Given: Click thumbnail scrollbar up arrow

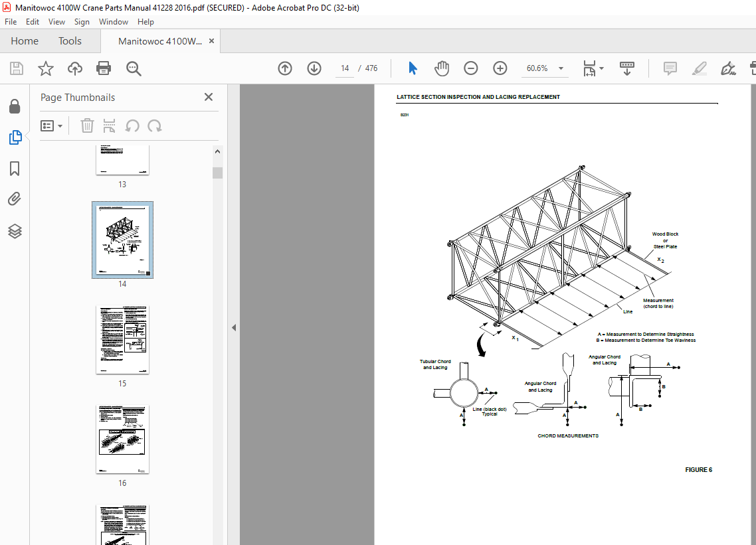Looking at the screenshot, I should [x=217, y=151].
